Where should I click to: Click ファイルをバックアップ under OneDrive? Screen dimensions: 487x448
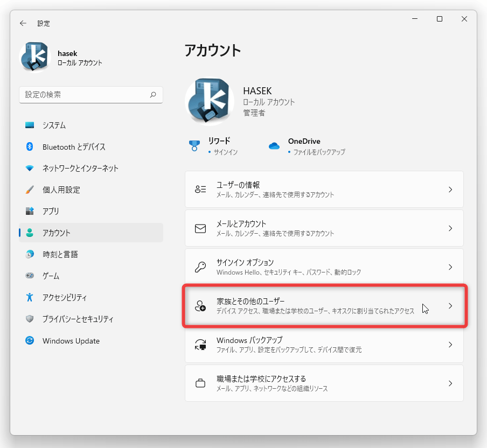point(319,152)
